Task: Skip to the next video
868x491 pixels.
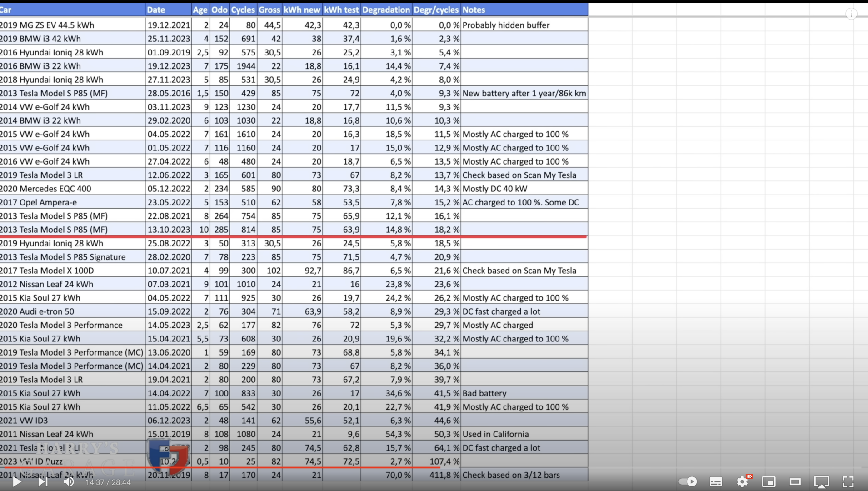Action: coord(43,481)
